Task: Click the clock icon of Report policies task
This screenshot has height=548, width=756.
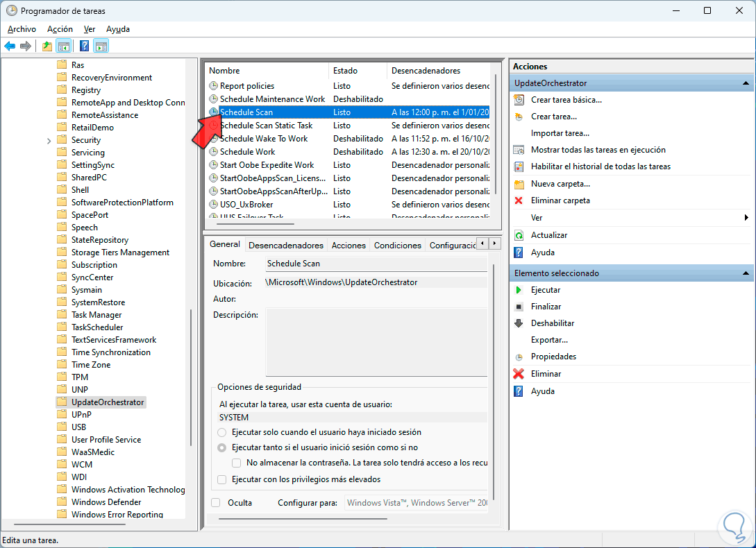Action: tap(213, 86)
